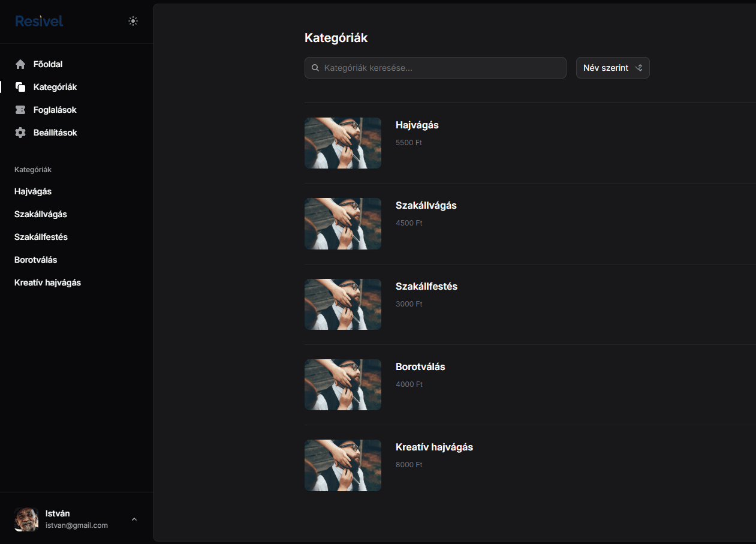This screenshot has height=544, width=756.
Task: Expand the István user menu chevron
Action: point(134,519)
